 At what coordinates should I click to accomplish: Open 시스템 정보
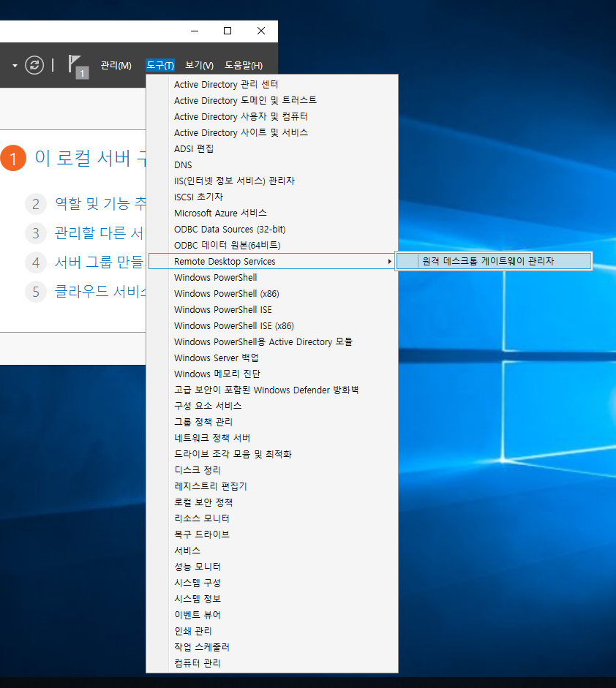(x=273, y=599)
